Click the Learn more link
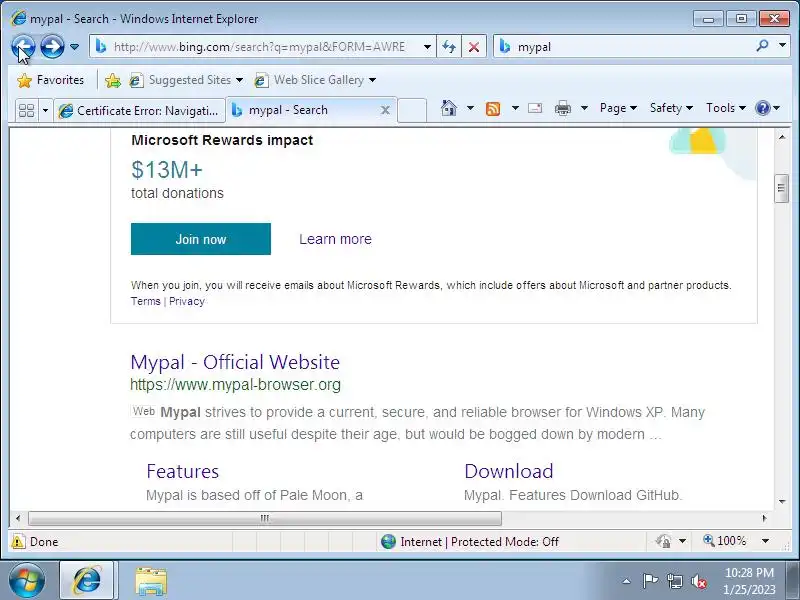800x600 pixels. pos(335,239)
